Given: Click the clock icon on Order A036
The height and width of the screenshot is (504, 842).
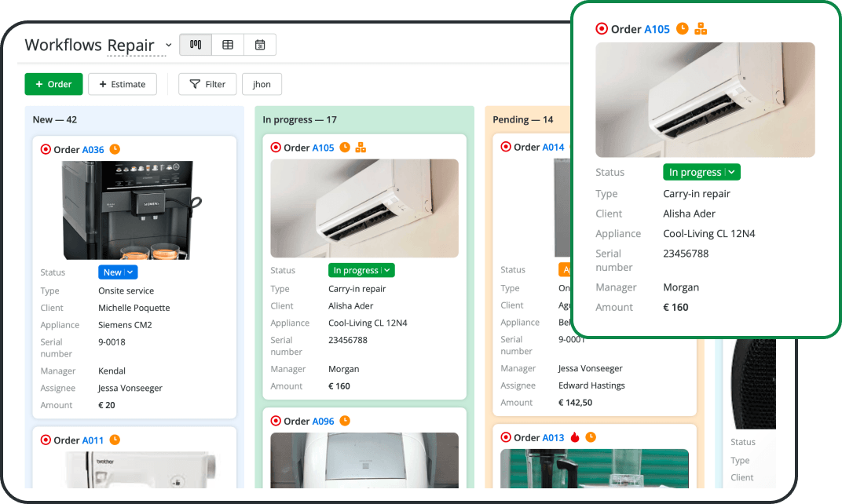Looking at the screenshot, I should tap(115, 149).
